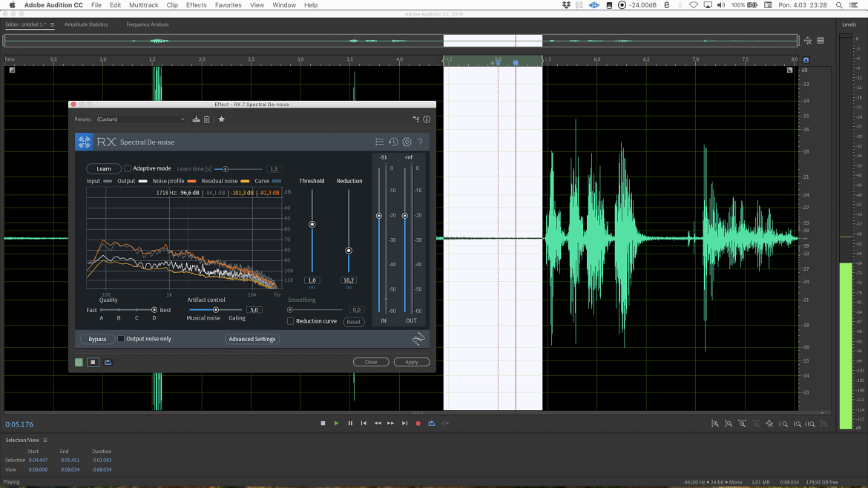Screen dimensions: 868x488
Task: Toggle loop playback in the transport bar
Action: click(x=432, y=423)
